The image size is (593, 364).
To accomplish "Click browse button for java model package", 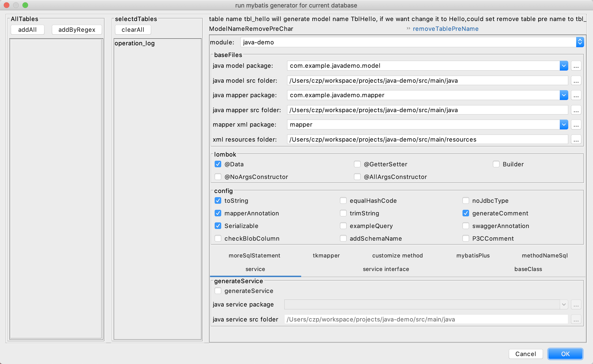I will click(x=576, y=66).
